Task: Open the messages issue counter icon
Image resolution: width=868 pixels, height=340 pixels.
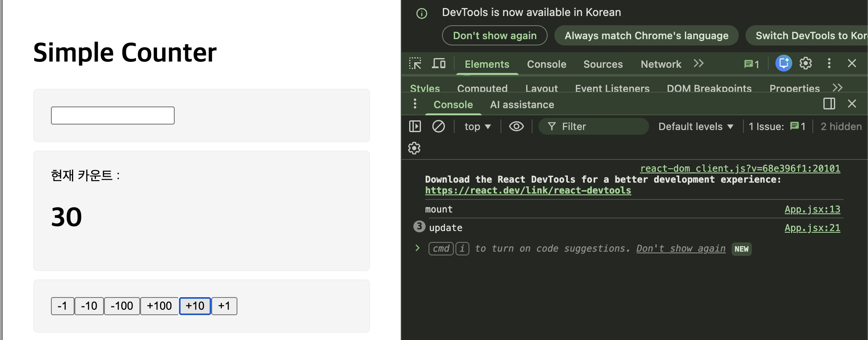Action: tap(751, 64)
